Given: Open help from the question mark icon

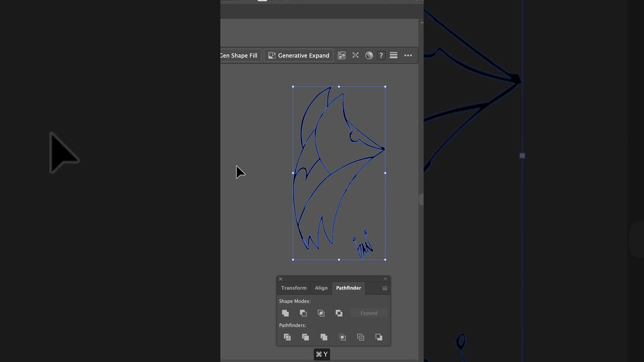Looking at the screenshot, I should point(381,55).
